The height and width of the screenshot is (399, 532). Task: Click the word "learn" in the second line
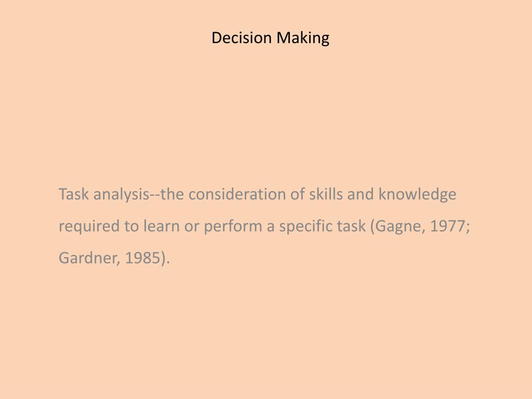tap(161, 226)
